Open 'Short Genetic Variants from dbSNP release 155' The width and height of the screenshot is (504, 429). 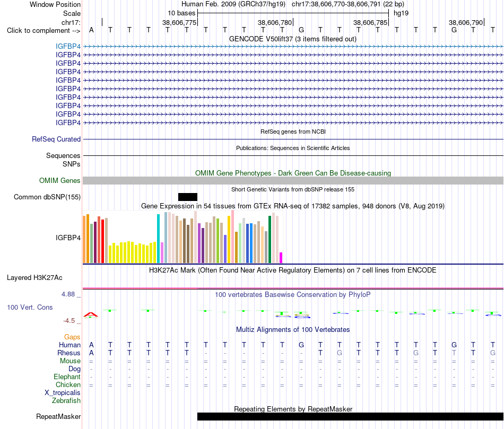293,190
